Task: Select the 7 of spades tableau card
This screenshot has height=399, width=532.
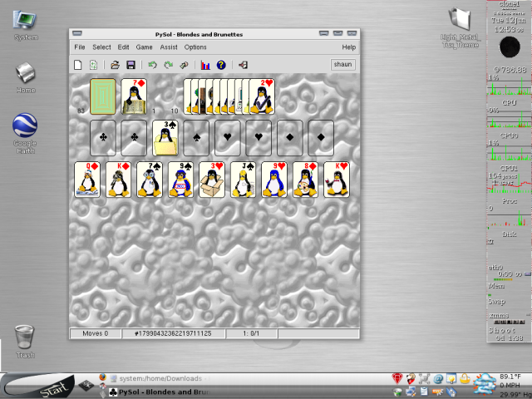Action: [150, 180]
